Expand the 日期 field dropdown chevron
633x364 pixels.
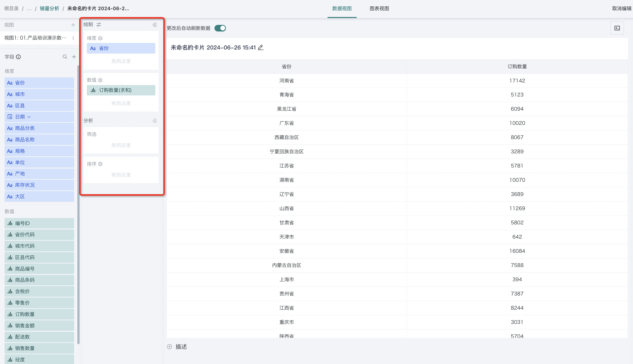click(x=29, y=117)
